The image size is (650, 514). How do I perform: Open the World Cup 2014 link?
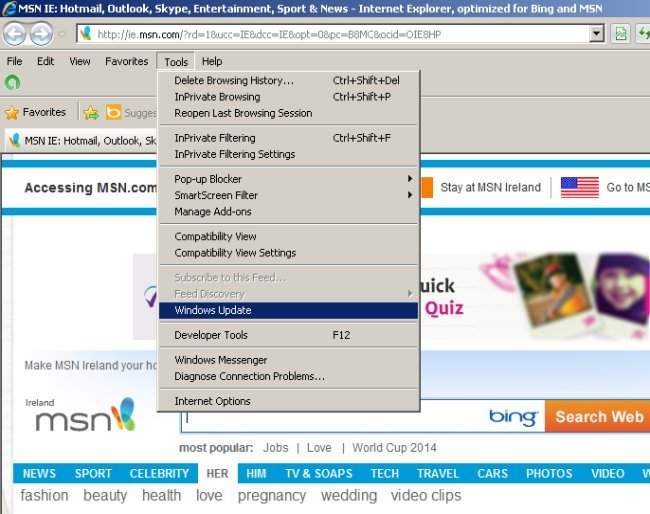point(394,447)
